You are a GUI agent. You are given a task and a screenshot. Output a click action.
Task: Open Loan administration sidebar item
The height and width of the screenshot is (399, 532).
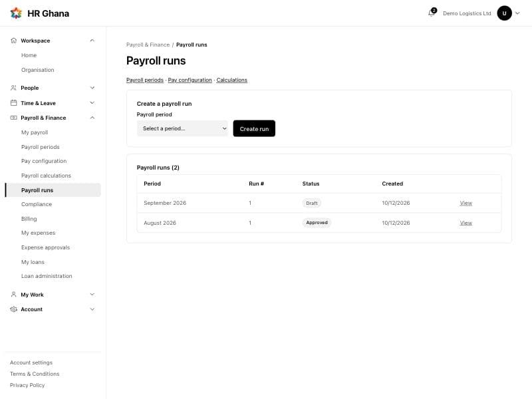coord(47,276)
